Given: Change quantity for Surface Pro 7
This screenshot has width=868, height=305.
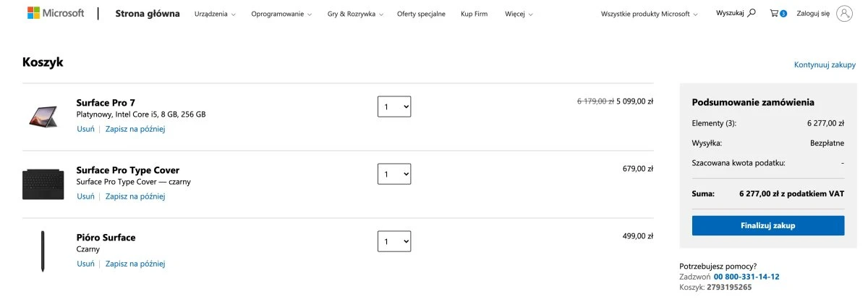Looking at the screenshot, I should (x=394, y=106).
